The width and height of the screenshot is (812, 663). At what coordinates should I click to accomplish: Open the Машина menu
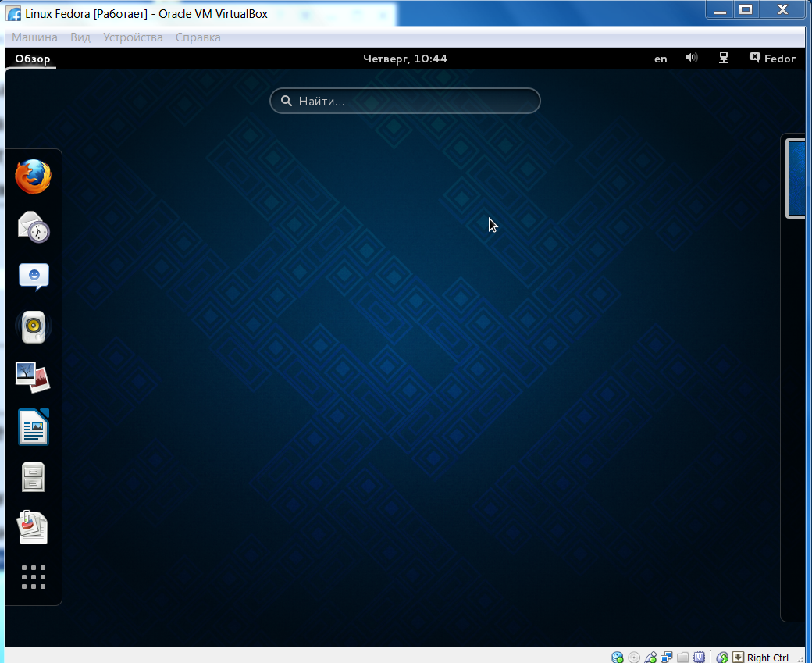(34, 37)
